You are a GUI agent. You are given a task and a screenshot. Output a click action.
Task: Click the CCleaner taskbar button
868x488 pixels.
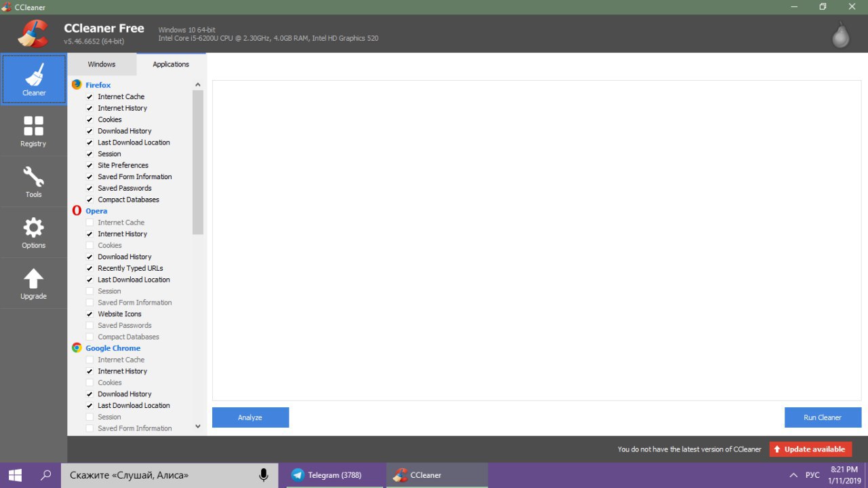click(437, 475)
